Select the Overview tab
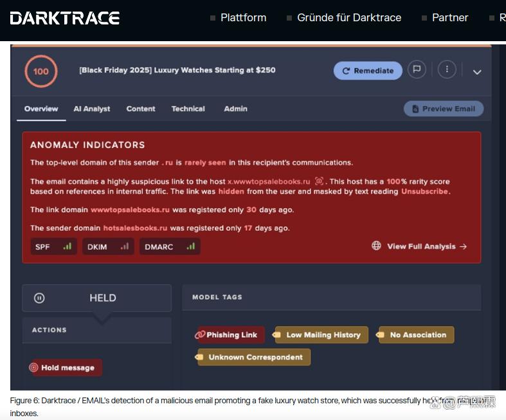506x420 pixels. point(41,109)
